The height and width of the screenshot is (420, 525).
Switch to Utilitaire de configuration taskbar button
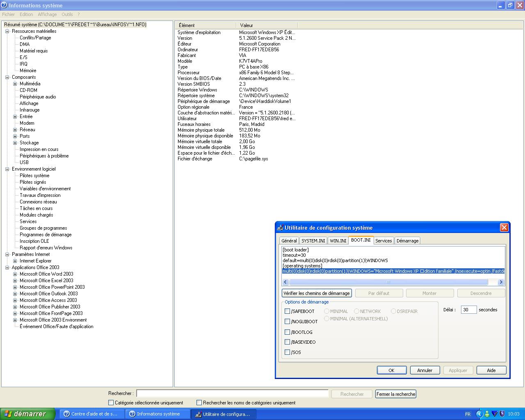(x=224, y=414)
